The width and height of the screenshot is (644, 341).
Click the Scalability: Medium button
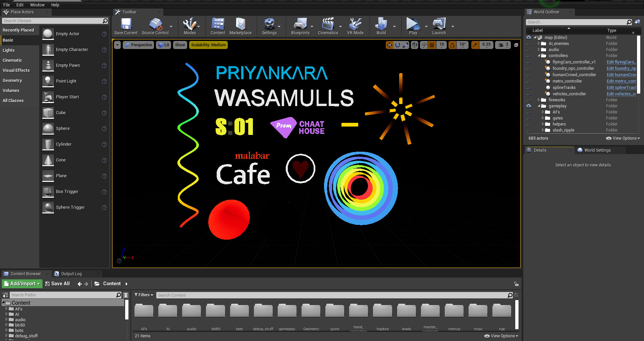coord(208,45)
